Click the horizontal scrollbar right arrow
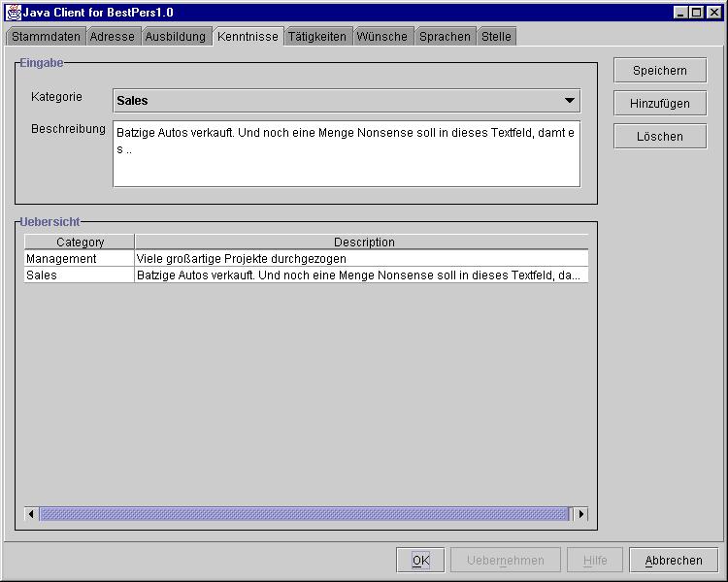 tap(580, 514)
